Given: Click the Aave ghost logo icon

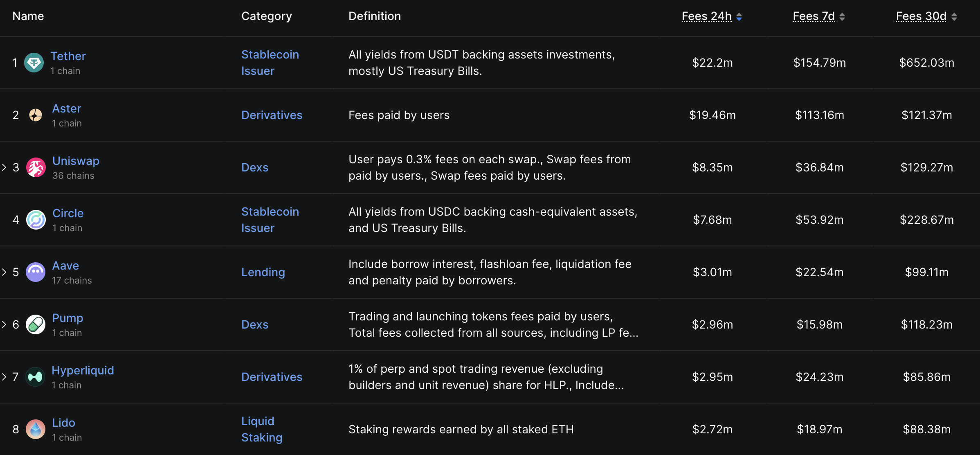Looking at the screenshot, I should [36, 272].
